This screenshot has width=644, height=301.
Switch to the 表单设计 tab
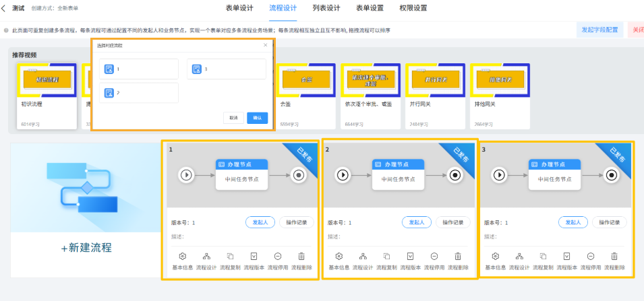pos(239,8)
